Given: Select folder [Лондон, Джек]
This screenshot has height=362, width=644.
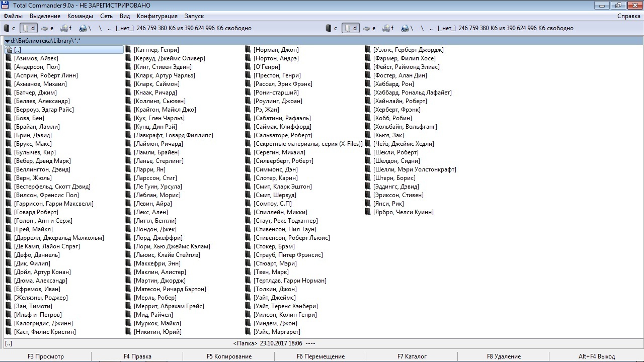Looking at the screenshot, I should tap(155, 229).
